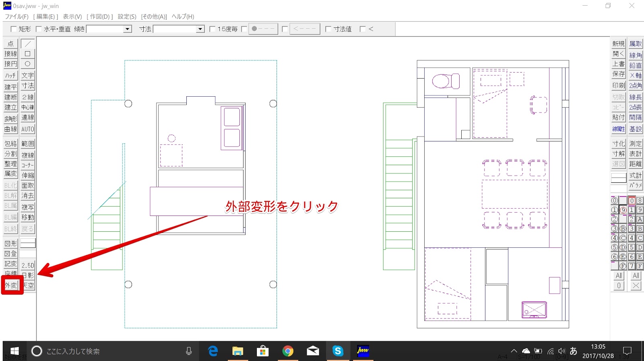The width and height of the screenshot is (644, 361).
Task: Open Mail app from taskbar
Action: coord(313,351)
